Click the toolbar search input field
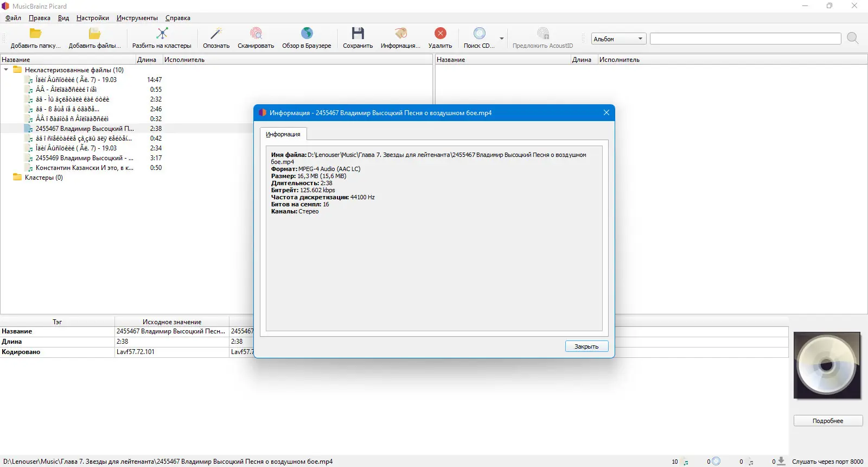868x467 pixels. 745,39
